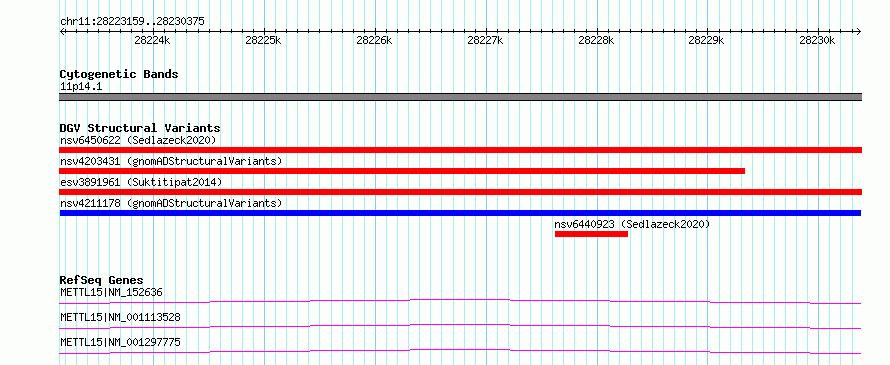This screenshot has width=890, height=365.
Task: Click the nsv6450622 (Sedlazeck2020) variant label
Action: (138, 140)
